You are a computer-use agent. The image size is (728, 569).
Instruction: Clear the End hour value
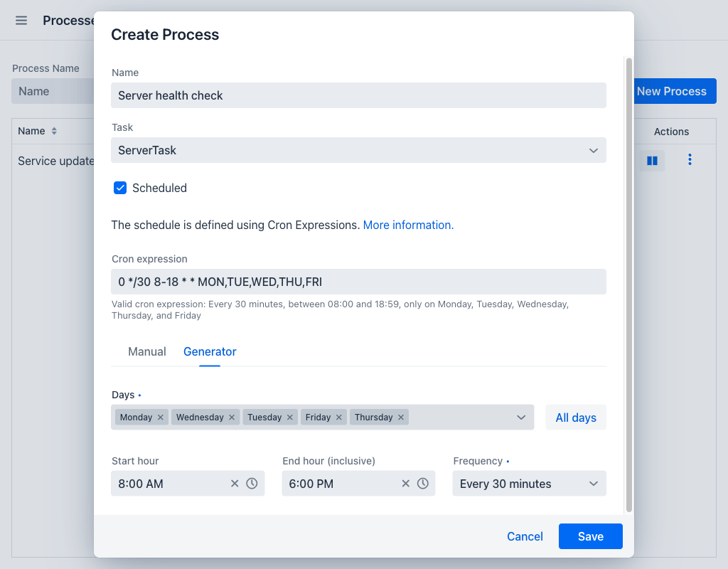point(405,484)
